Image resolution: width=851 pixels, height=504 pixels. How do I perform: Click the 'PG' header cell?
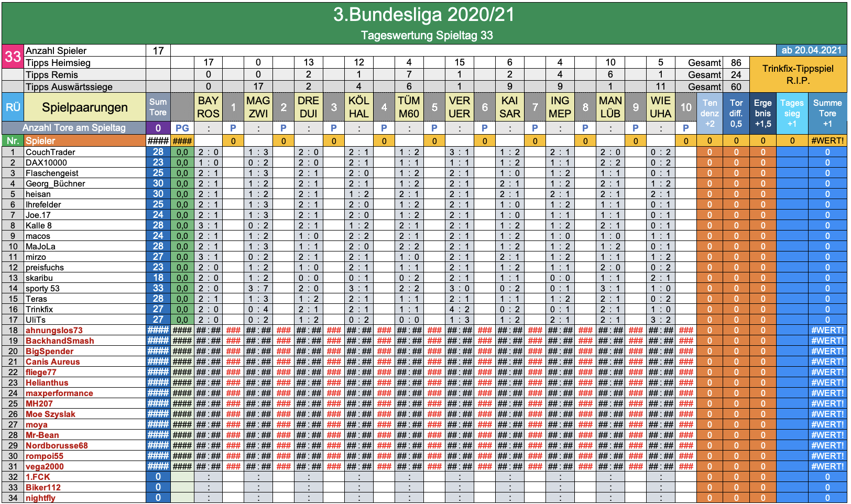coord(182,128)
